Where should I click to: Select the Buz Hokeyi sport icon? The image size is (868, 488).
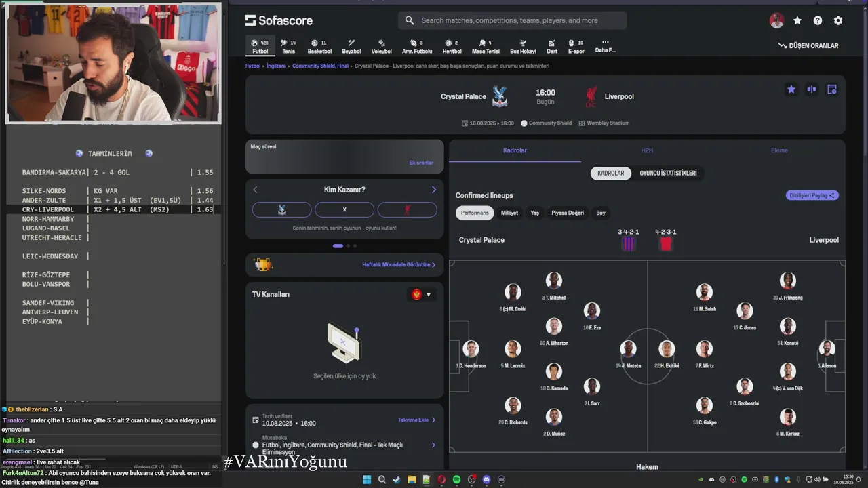pyautogui.click(x=523, y=47)
